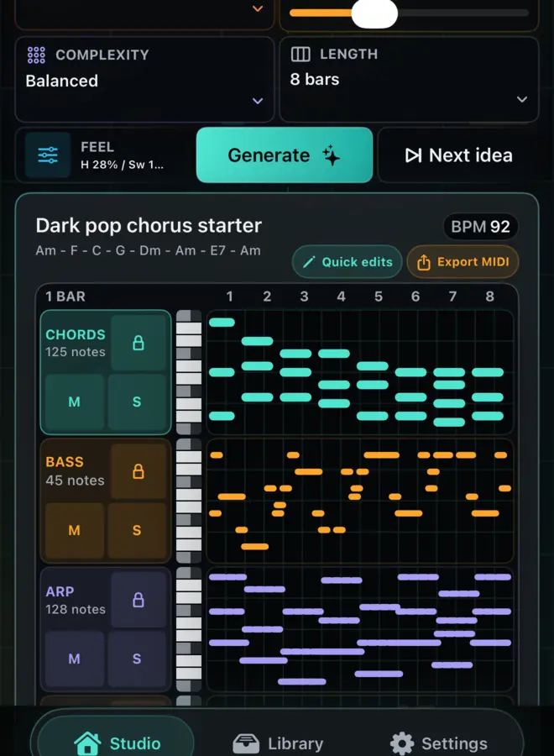The height and width of the screenshot is (756, 554).
Task: Click the orange filled part of the slider
Action: coord(321,13)
